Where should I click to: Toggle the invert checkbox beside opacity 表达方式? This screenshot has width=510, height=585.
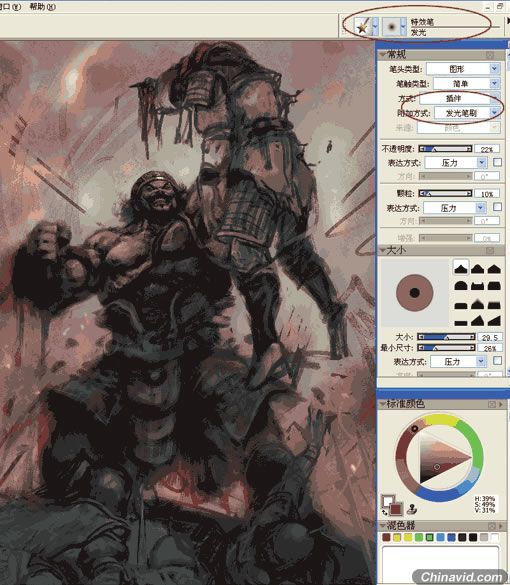(497, 162)
